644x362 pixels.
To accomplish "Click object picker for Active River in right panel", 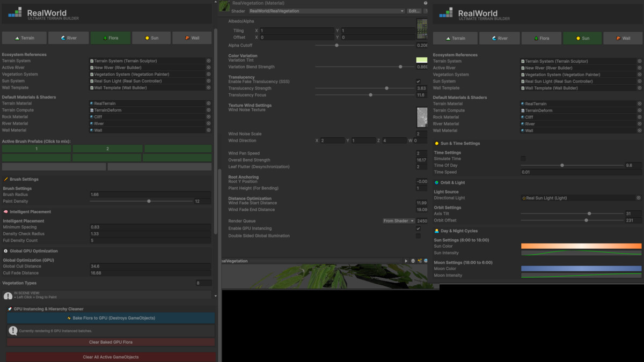I will click(x=639, y=68).
